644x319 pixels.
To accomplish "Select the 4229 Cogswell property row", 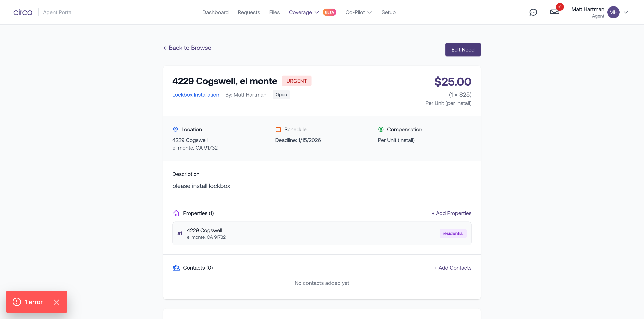I will (x=322, y=233).
